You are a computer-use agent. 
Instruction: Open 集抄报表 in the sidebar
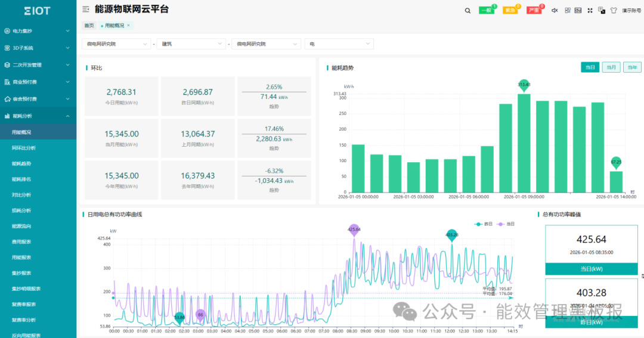coord(38,272)
